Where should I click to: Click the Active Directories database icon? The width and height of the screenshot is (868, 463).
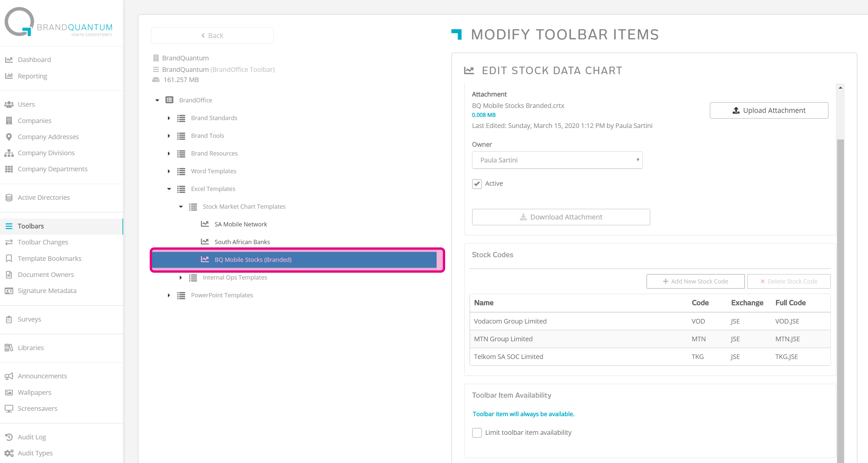click(x=9, y=198)
